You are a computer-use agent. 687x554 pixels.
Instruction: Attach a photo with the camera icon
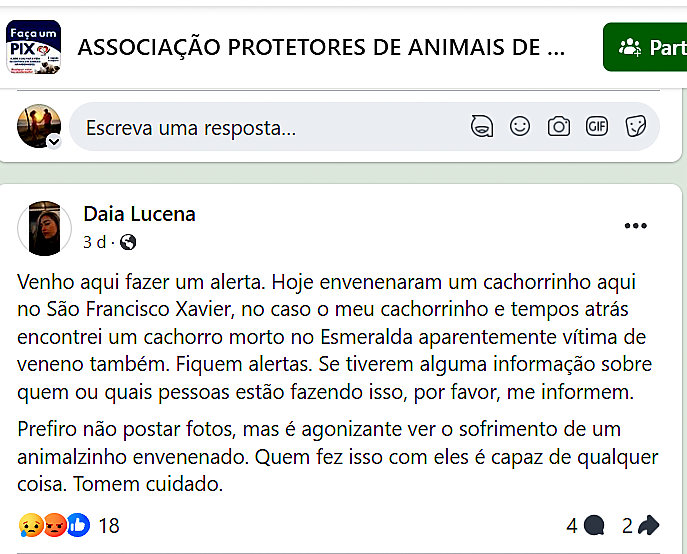pos(558,127)
